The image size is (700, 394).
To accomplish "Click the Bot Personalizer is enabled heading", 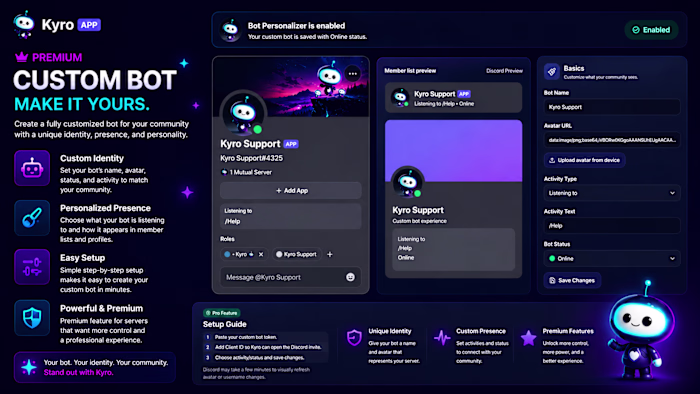I will point(296,26).
